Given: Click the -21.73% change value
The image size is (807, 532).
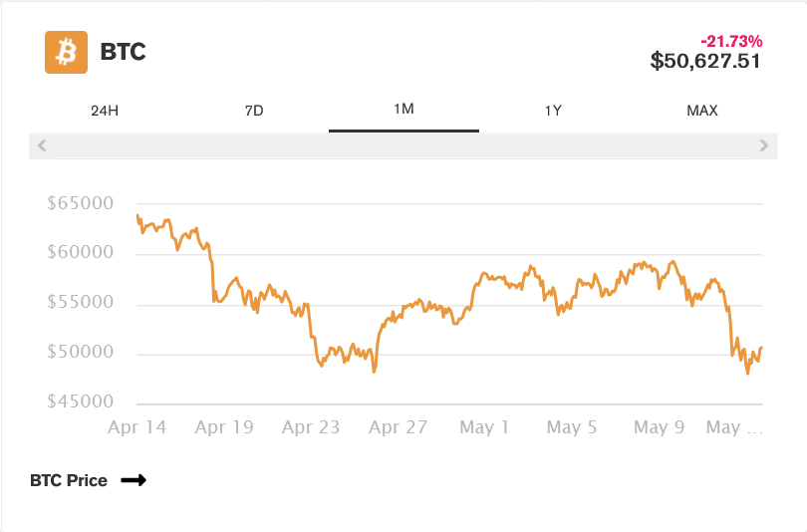Looking at the screenshot, I should (731, 41).
